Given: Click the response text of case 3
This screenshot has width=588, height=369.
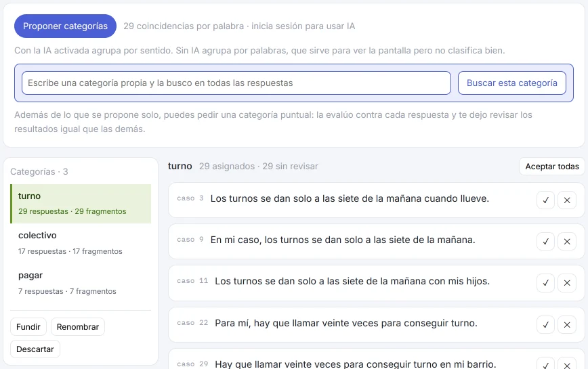Looking at the screenshot, I should click(350, 198).
